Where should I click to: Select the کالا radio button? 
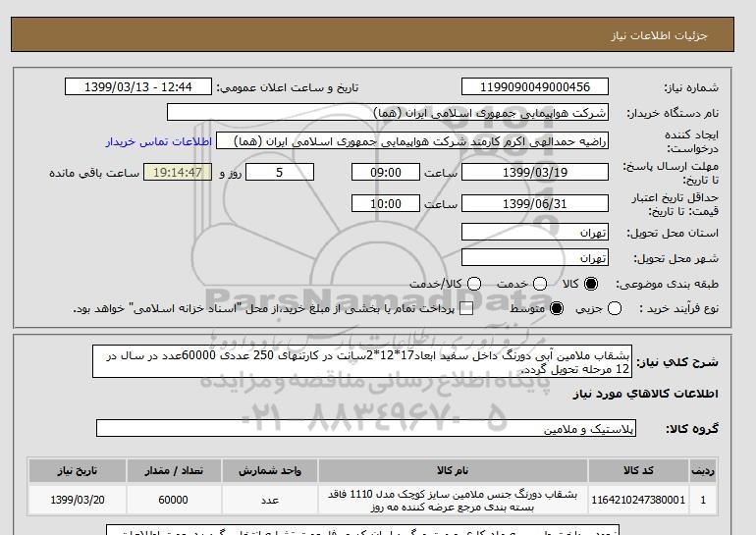[x=591, y=284]
